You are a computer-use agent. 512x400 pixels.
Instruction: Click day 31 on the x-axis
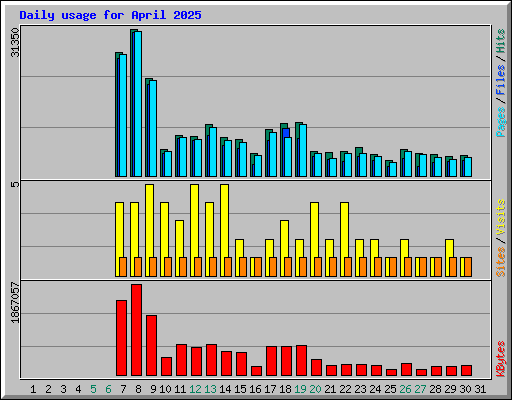tap(480, 389)
